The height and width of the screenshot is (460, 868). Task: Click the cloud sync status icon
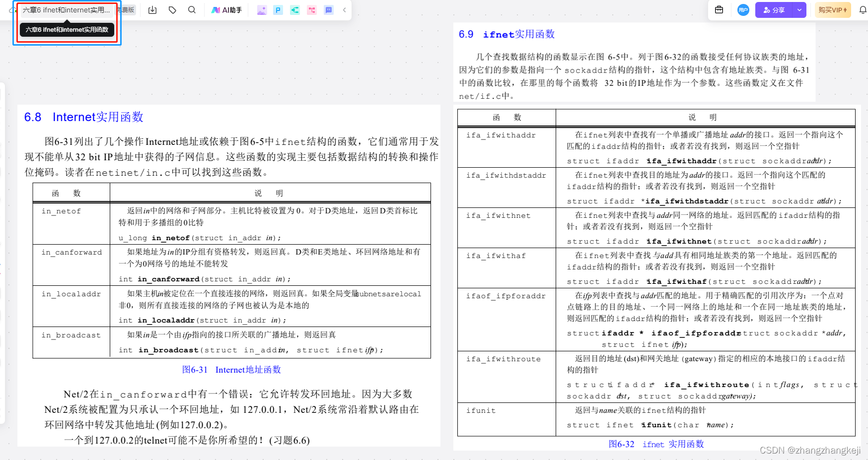(12, 10)
